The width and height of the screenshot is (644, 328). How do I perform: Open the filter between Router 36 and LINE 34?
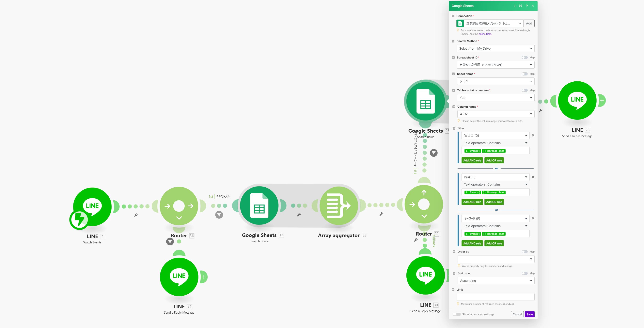170,241
